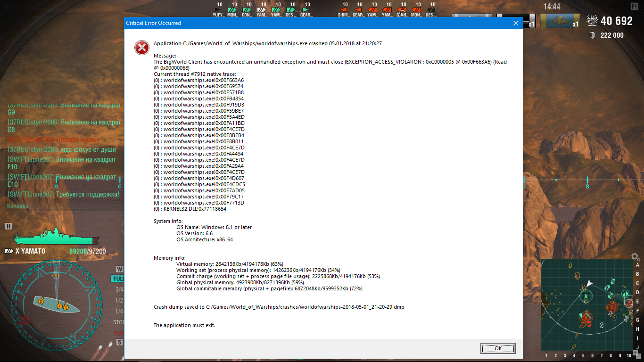This screenshot has width=644, height=362.
Task: Click the 'OS Architecture: x86_64' line
Action: click(x=205, y=239)
